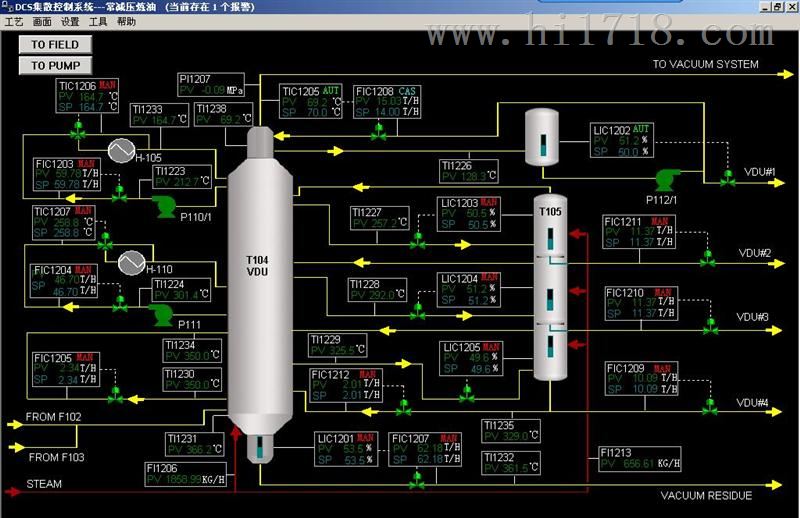Viewport: 800px width, 518px height.
Task: Open TIC1205 controller faceplate
Action: (x=311, y=102)
